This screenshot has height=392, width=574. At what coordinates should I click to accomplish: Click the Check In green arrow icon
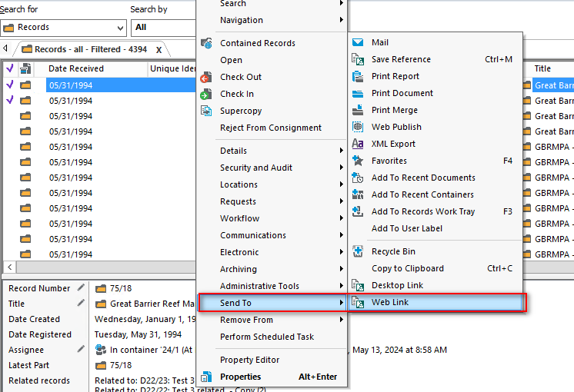pyautogui.click(x=206, y=94)
